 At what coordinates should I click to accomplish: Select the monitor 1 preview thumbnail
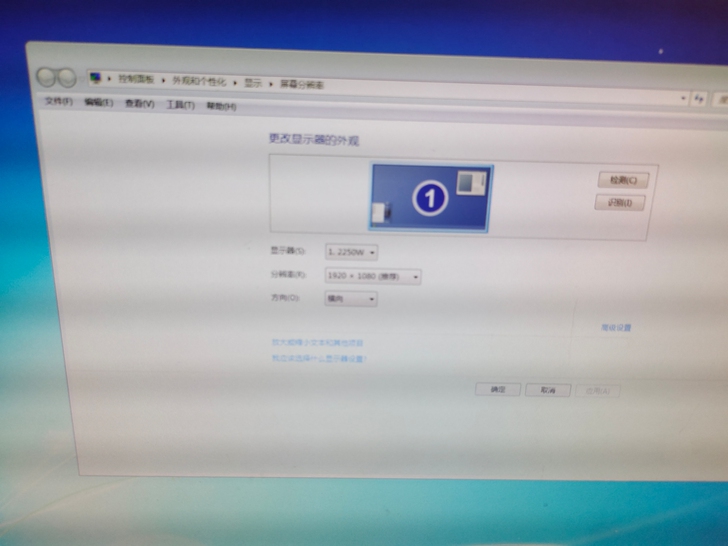coord(430,197)
